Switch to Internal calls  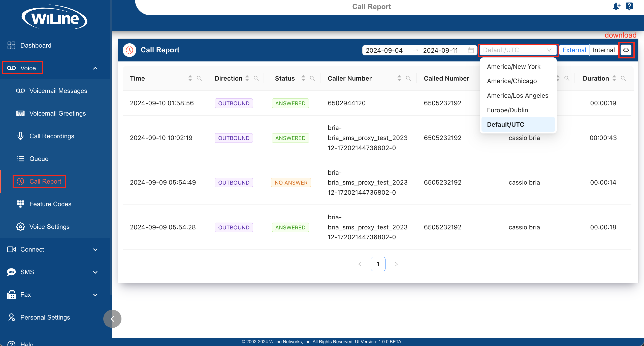coord(604,50)
